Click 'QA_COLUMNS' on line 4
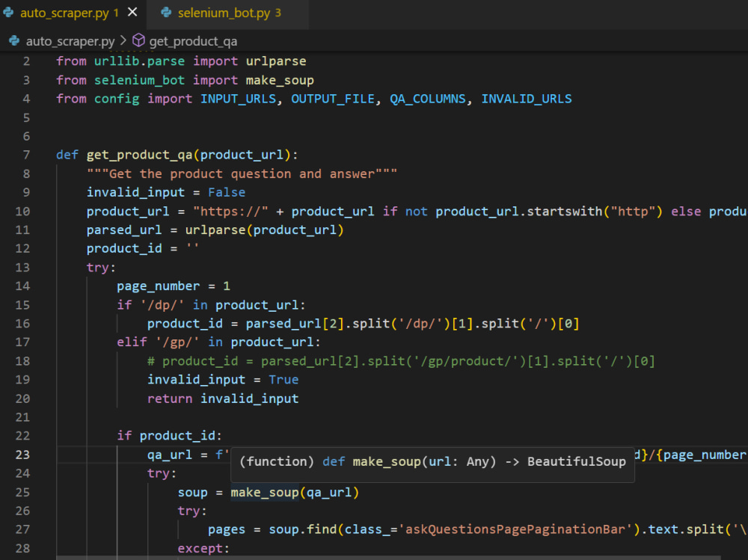This screenshot has width=748, height=560. tap(427, 99)
